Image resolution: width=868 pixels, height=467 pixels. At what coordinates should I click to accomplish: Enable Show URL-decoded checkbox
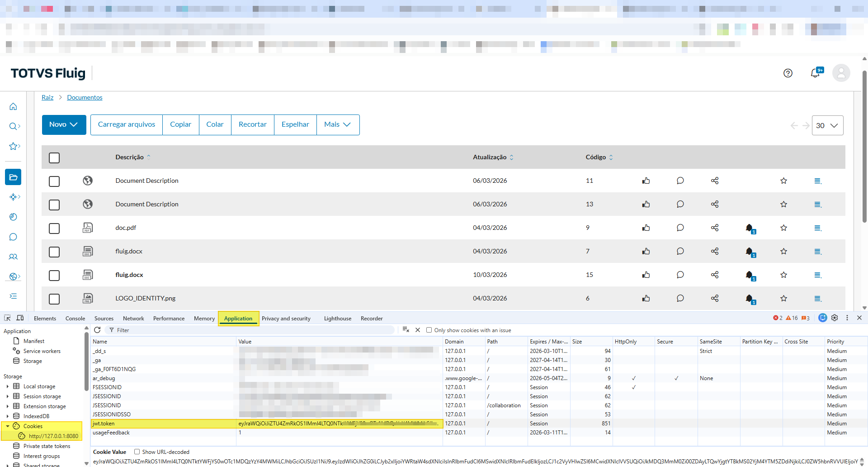[137, 452]
